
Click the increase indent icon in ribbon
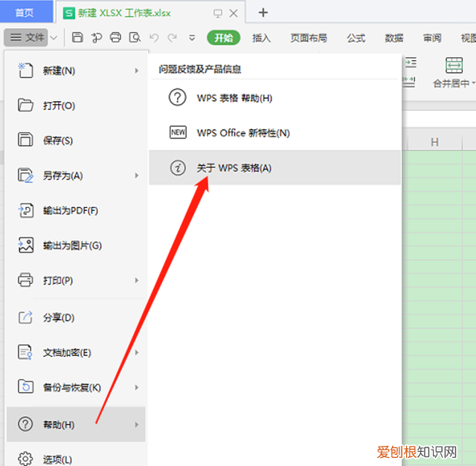[410, 62]
